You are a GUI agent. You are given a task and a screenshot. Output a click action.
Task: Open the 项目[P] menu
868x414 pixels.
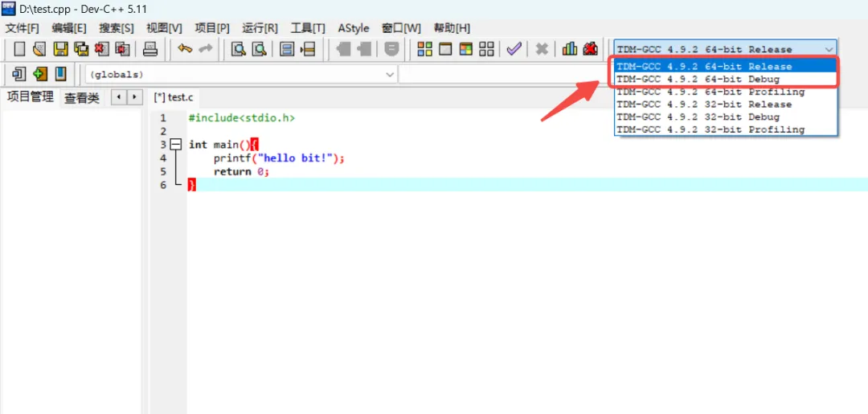point(212,28)
